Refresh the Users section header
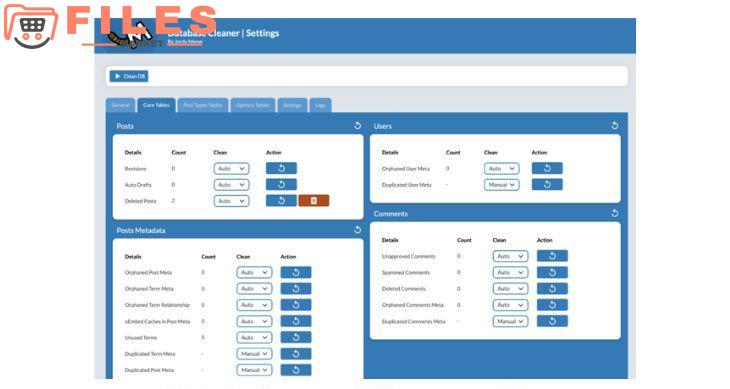The width and height of the screenshot is (730, 389). pos(615,126)
